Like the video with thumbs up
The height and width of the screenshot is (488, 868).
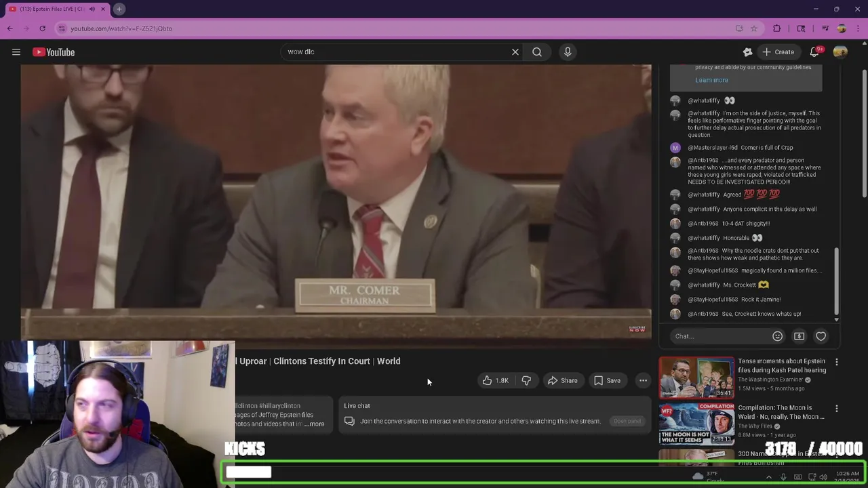click(x=495, y=380)
